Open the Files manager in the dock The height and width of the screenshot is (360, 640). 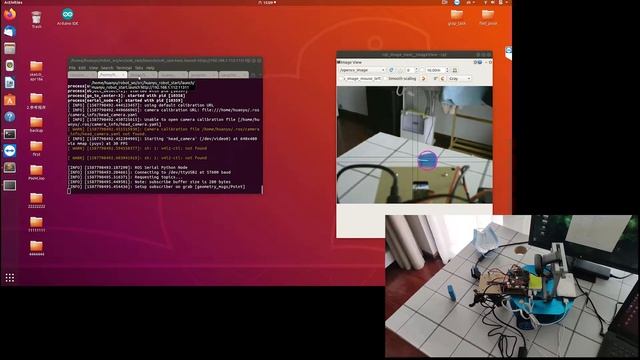[x=10, y=49]
